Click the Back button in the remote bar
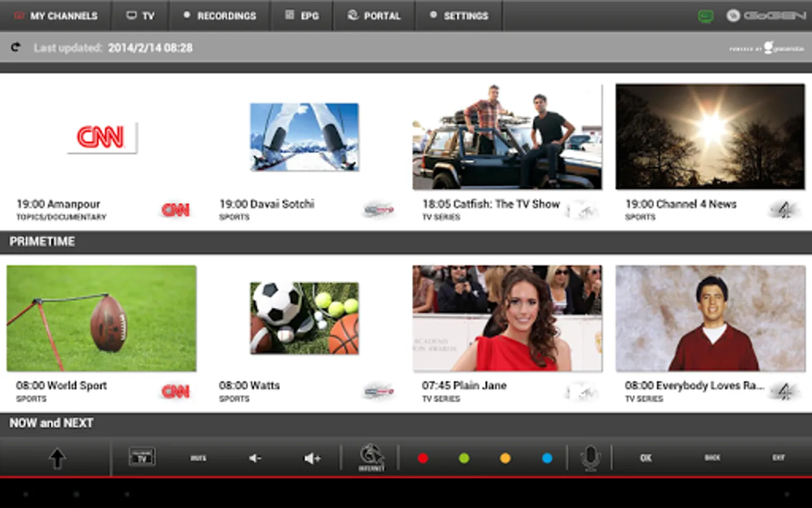Viewport: 812px width, 508px height. coord(712,458)
